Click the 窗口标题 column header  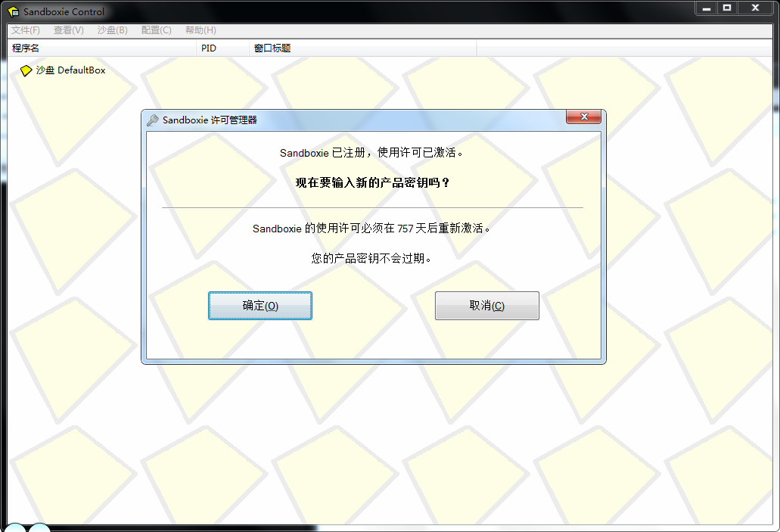272,48
